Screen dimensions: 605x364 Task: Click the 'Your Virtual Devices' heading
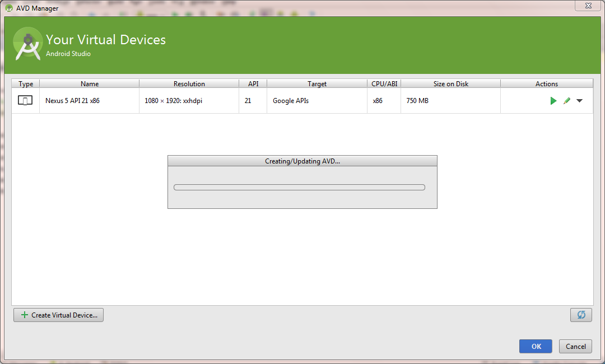[x=106, y=40]
